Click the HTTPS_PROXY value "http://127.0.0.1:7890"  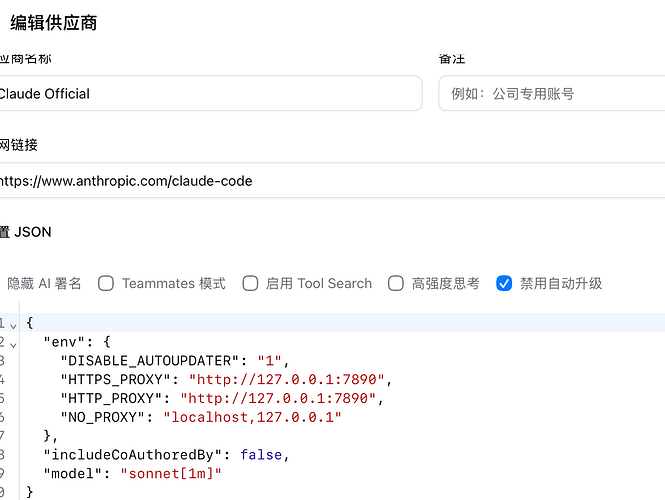(287, 379)
